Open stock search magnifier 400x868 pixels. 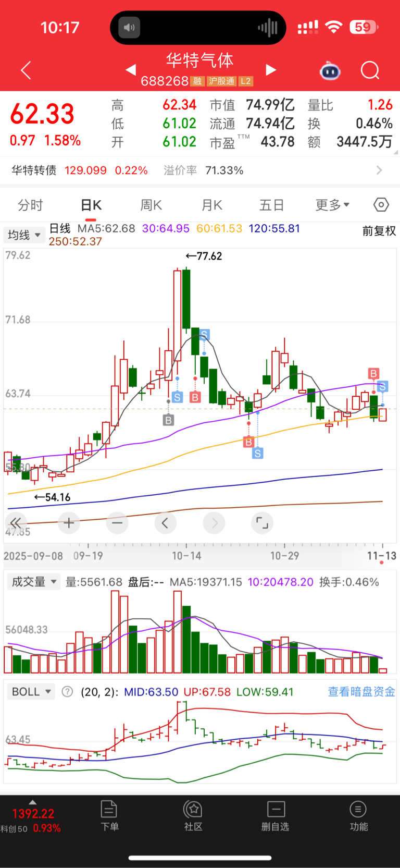(370, 70)
